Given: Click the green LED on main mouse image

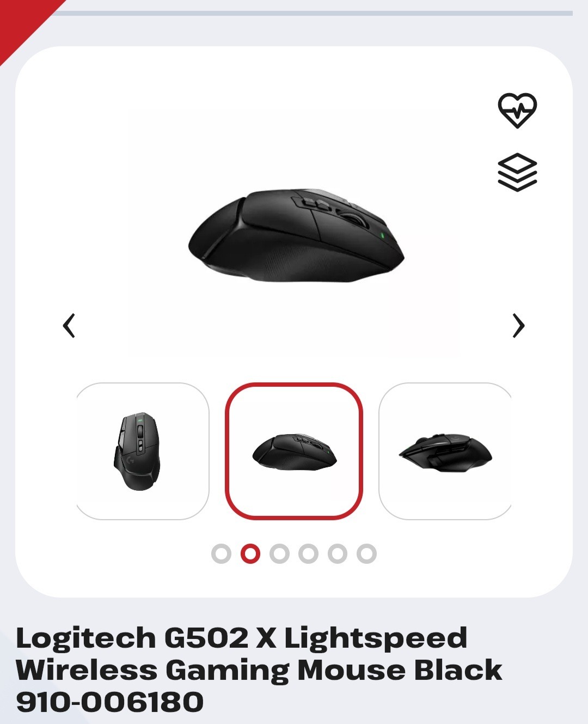Looking at the screenshot, I should 382,236.
